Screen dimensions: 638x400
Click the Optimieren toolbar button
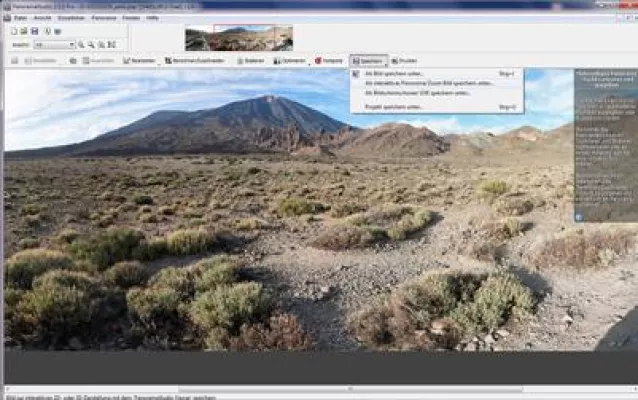coord(289,61)
